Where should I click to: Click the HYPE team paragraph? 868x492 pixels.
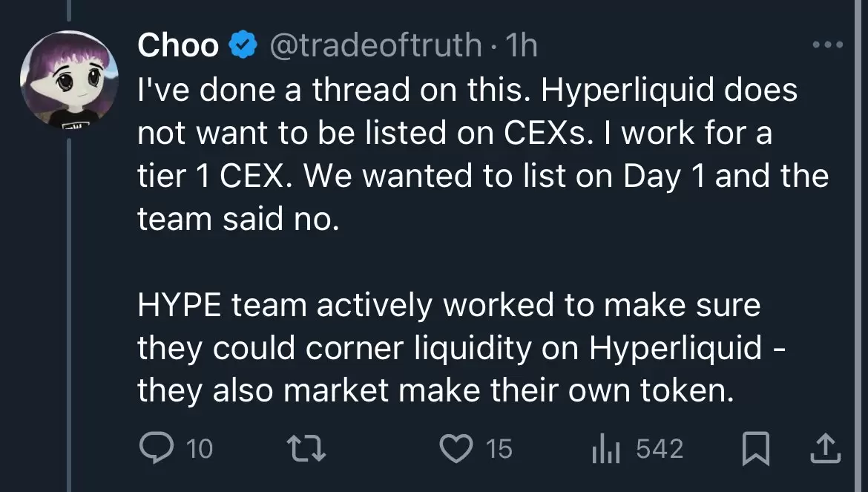click(x=461, y=347)
